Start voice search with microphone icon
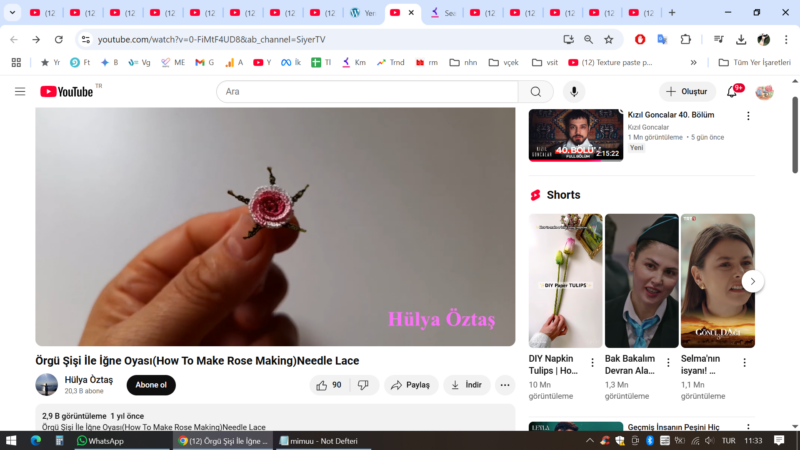Image resolution: width=800 pixels, height=450 pixels. (x=574, y=92)
